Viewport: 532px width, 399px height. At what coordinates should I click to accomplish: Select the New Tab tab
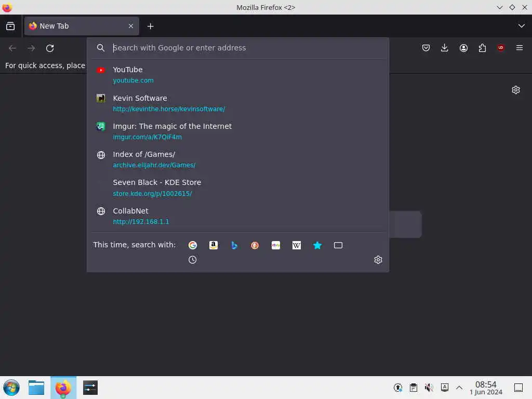(82, 26)
